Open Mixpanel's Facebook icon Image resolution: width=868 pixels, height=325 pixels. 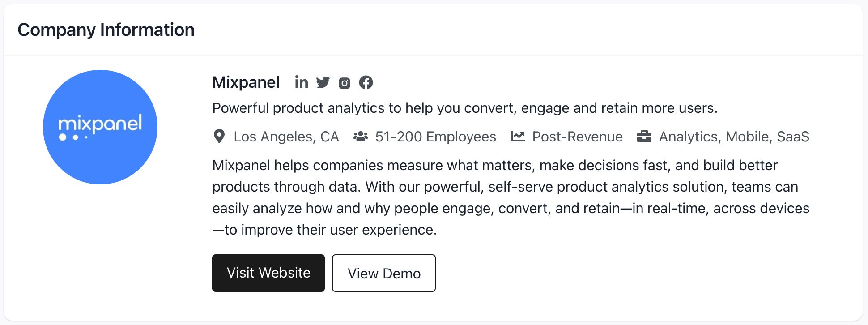366,82
